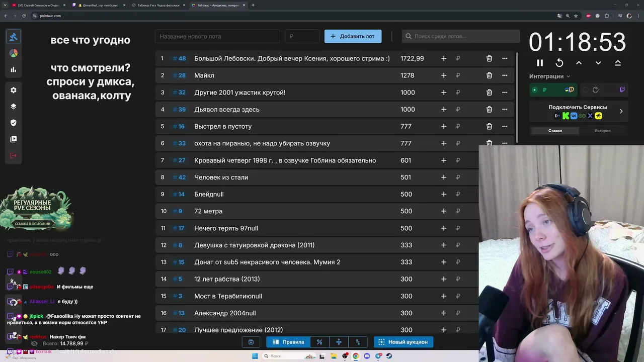Add amount to Майкл lot
The width and height of the screenshot is (644, 362).
444,75
